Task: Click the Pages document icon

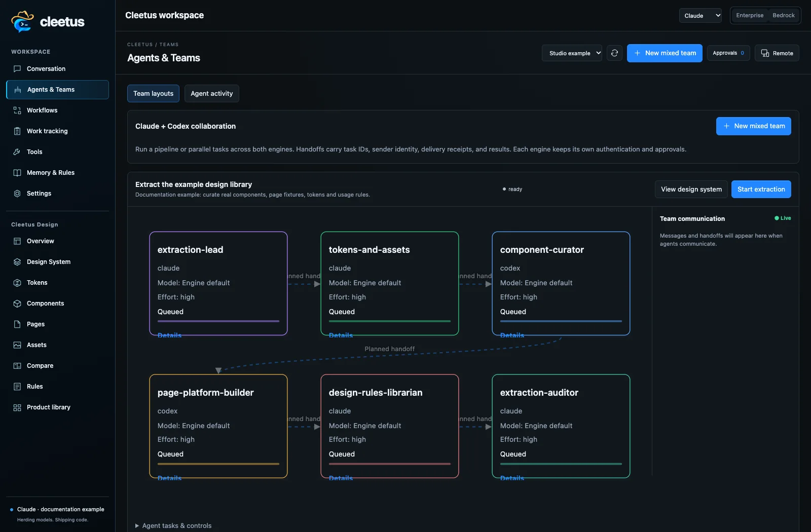Action: 17,324
